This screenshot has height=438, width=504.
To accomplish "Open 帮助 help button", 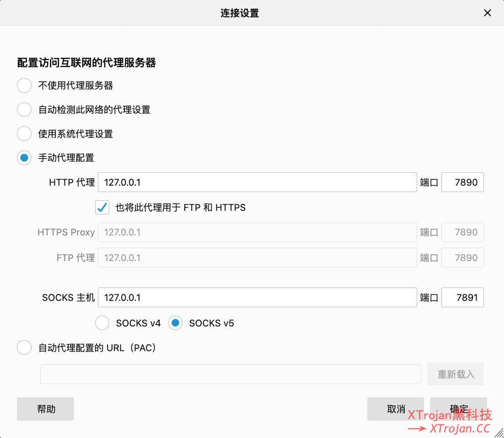I will tap(45, 409).
